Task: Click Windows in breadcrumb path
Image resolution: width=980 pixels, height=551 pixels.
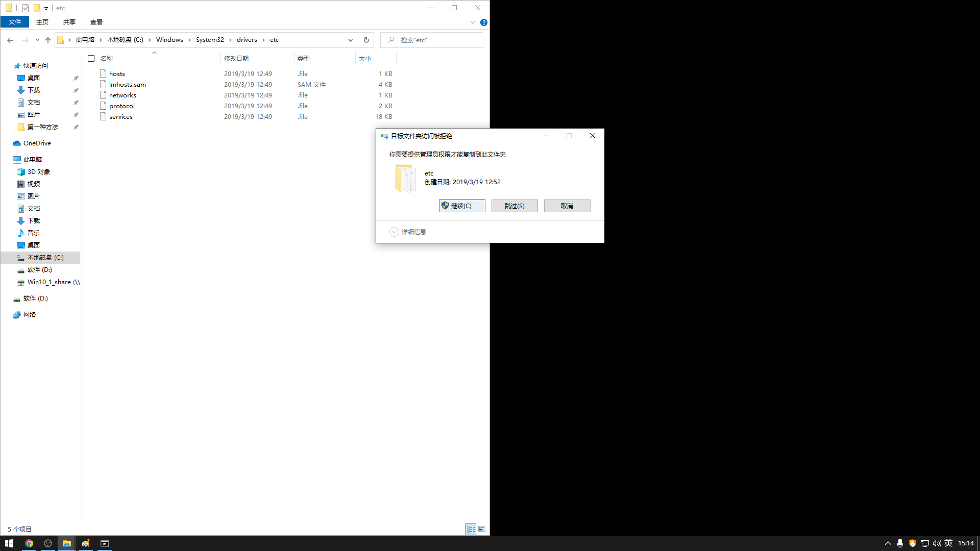Action: tap(169, 40)
